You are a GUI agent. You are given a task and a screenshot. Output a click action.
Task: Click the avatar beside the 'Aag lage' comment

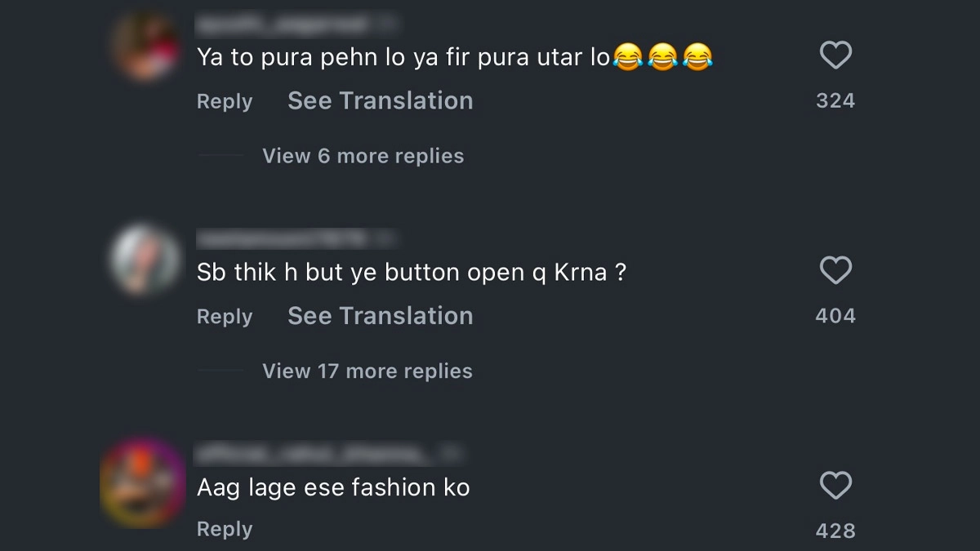coord(143,482)
